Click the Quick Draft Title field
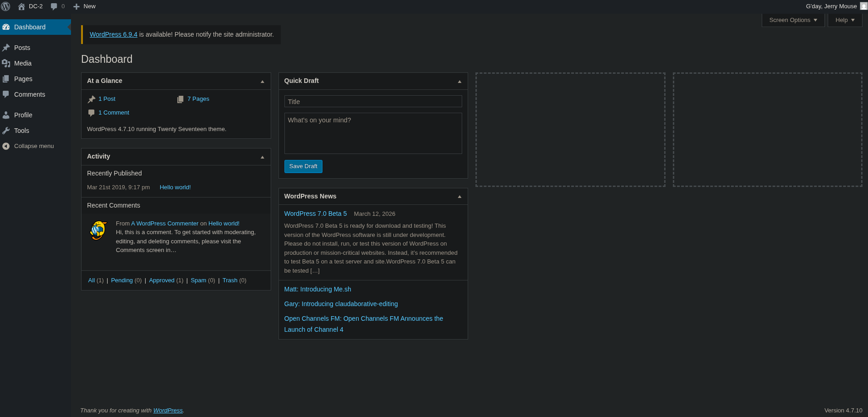 pyautogui.click(x=373, y=102)
